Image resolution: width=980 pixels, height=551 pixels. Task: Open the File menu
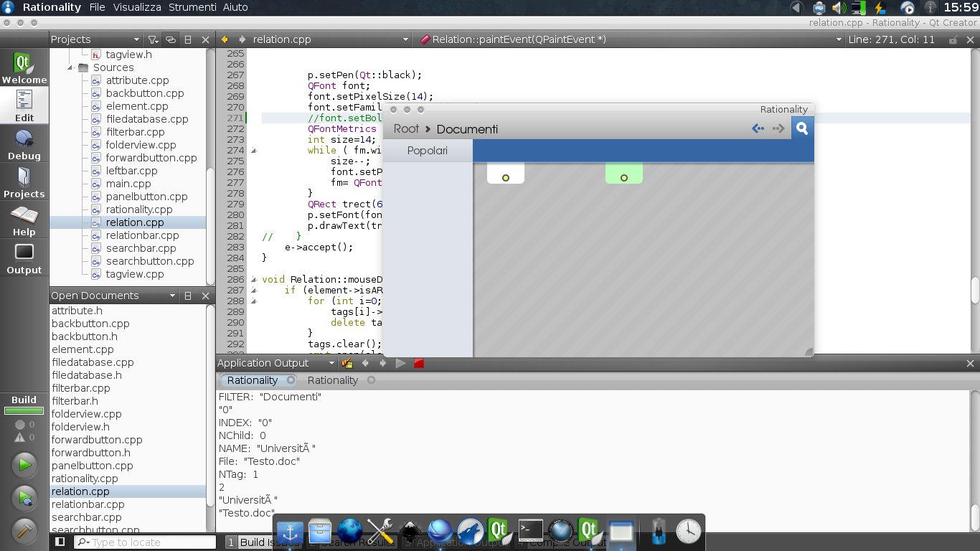click(x=98, y=7)
